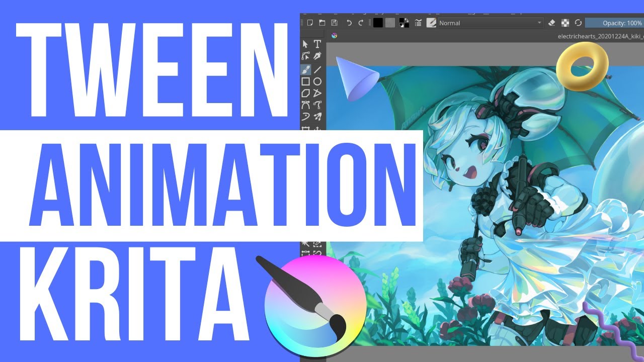Toggle preserve alpha checker icon

point(566,23)
